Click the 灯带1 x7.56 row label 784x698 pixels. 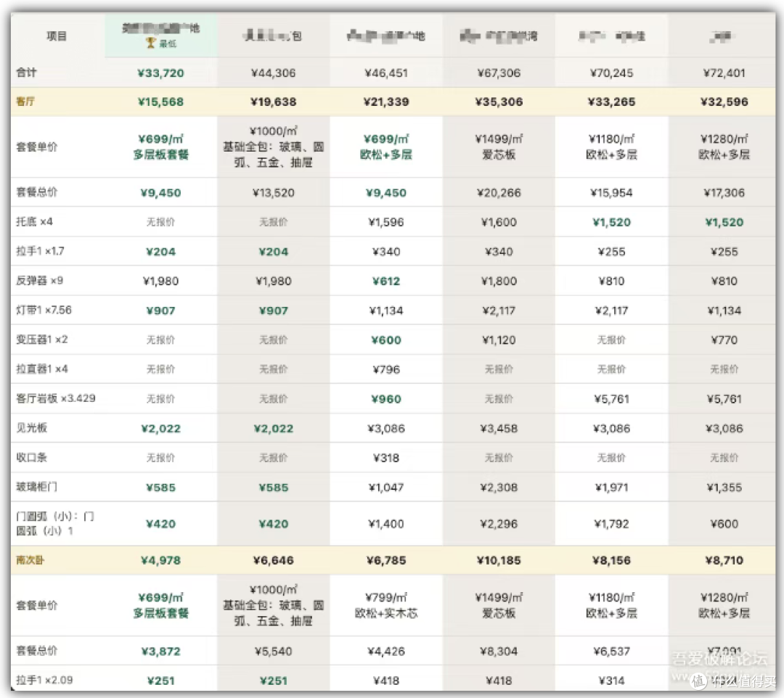coord(44,310)
